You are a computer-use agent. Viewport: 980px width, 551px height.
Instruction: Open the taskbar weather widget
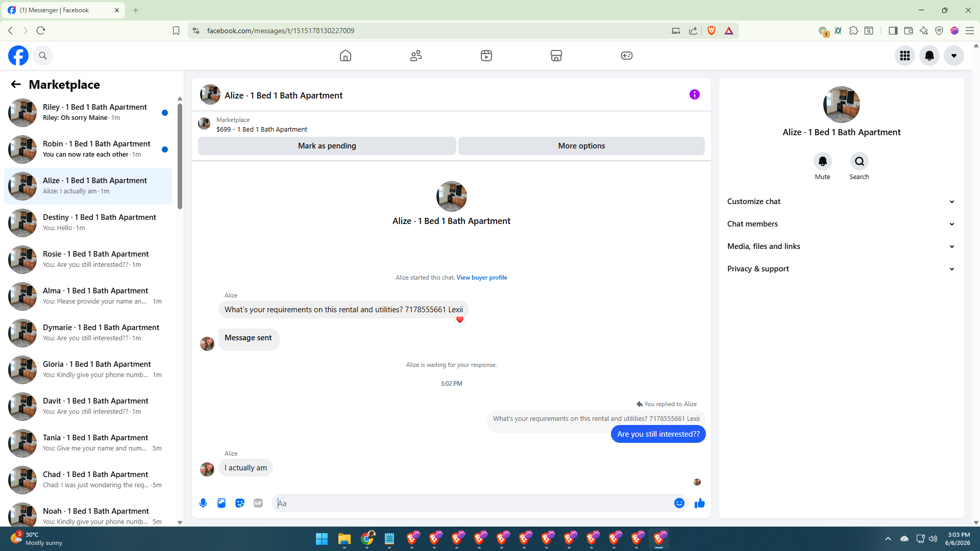[37, 539]
